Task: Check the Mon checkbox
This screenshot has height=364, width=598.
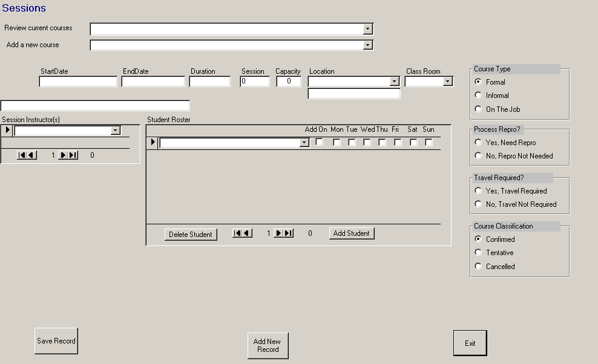Action: click(337, 142)
